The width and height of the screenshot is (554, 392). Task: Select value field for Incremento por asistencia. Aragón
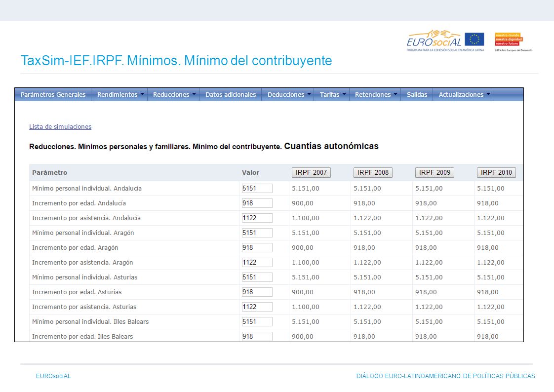[257, 263]
